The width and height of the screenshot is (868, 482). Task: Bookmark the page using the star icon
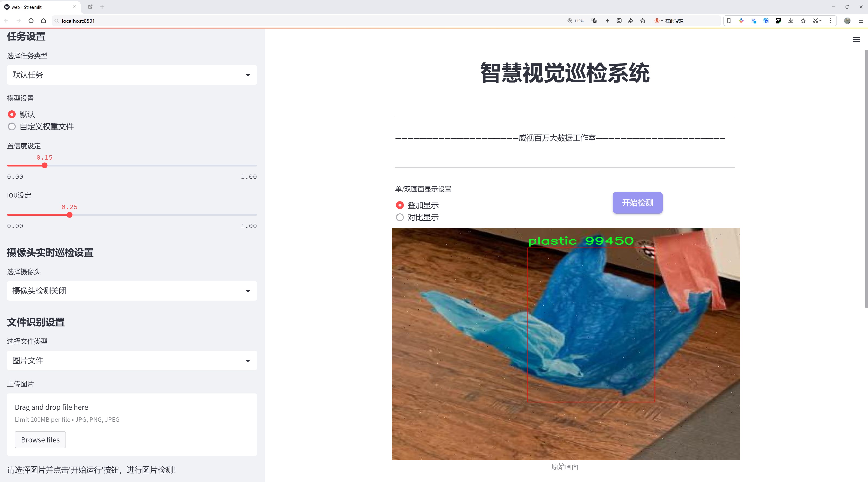(x=803, y=20)
